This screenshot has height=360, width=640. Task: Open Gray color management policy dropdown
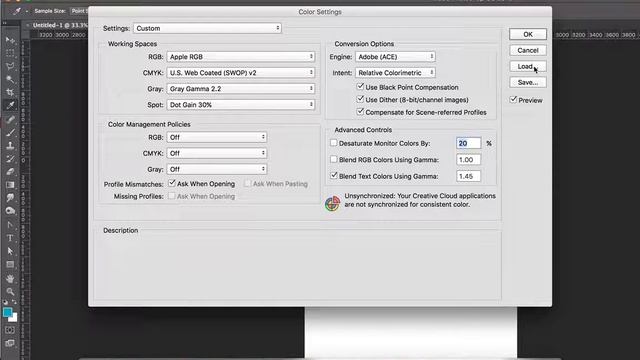217,169
